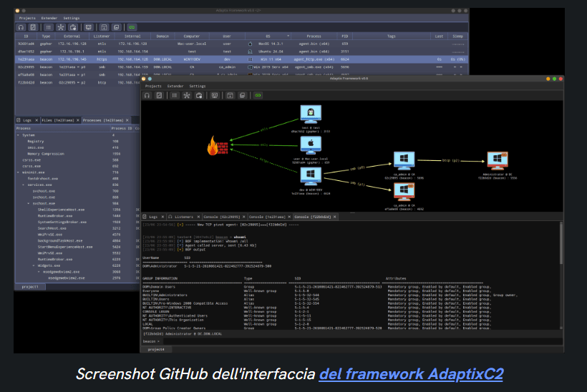Open Logs notepad icon in back window toolbar
This screenshot has height=392, width=587.
click(x=33, y=27)
